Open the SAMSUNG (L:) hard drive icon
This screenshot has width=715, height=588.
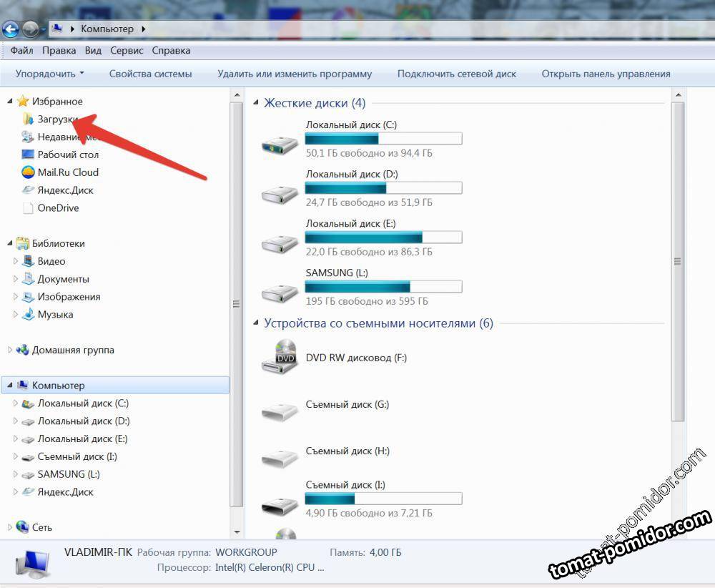pos(280,291)
